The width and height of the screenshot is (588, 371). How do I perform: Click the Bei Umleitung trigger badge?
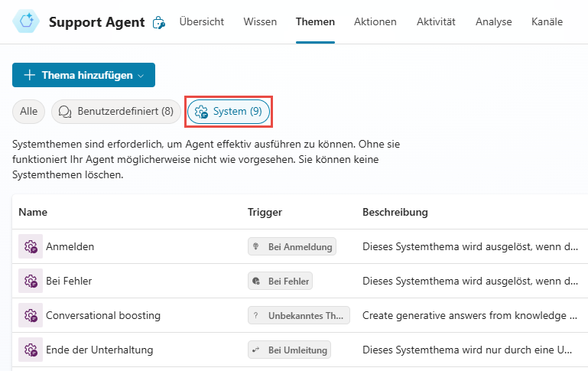[x=289, y=350]
